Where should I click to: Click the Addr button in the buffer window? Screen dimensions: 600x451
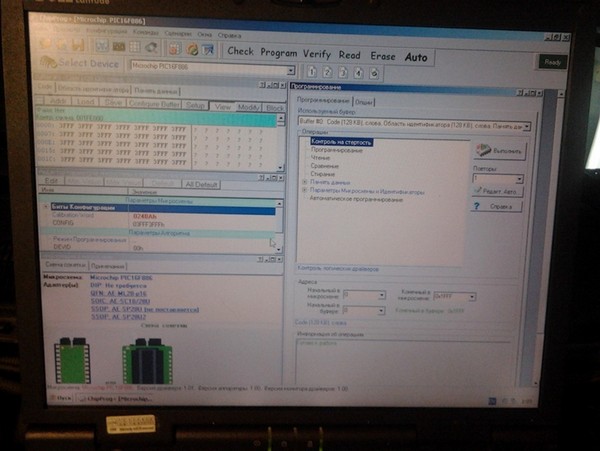pyautogui.click(x=58, y=101)
